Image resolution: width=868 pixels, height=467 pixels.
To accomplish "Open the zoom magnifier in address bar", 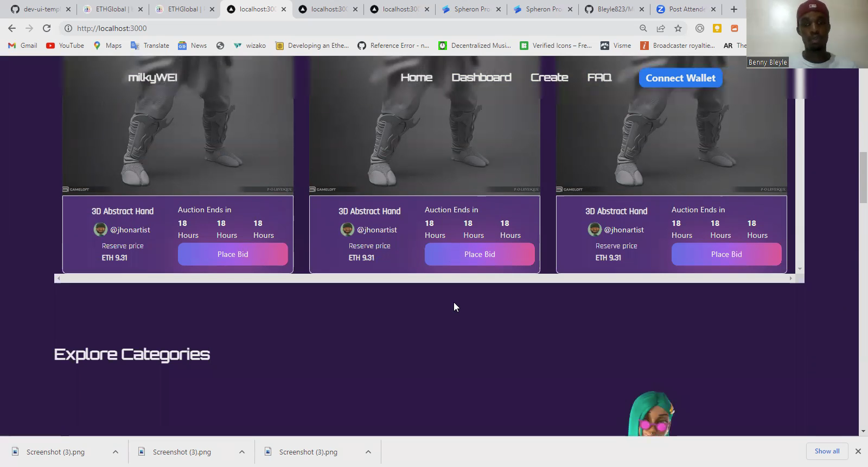I will click(x=643, y=28).
